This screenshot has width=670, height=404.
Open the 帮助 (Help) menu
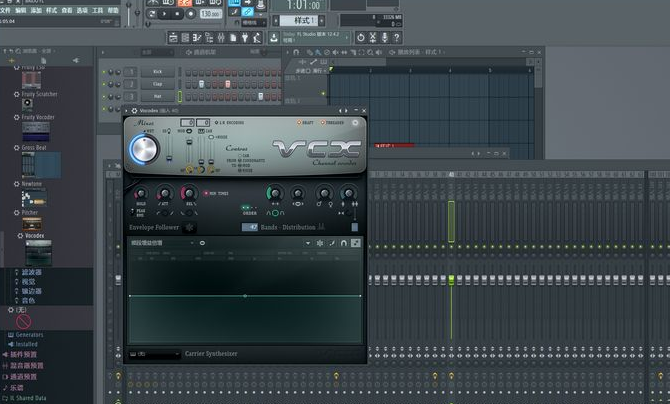(x=113, y=10)
